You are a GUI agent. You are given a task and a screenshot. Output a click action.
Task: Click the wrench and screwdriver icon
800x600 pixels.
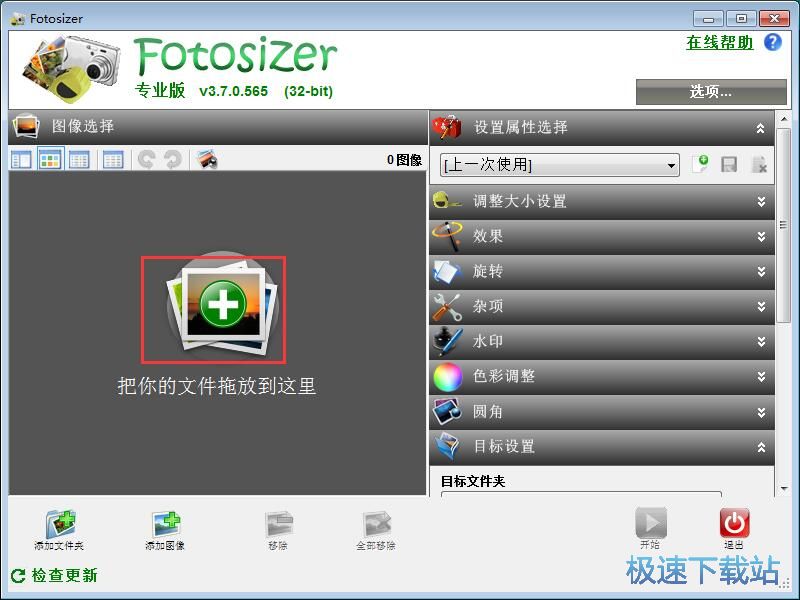point(446,307)
